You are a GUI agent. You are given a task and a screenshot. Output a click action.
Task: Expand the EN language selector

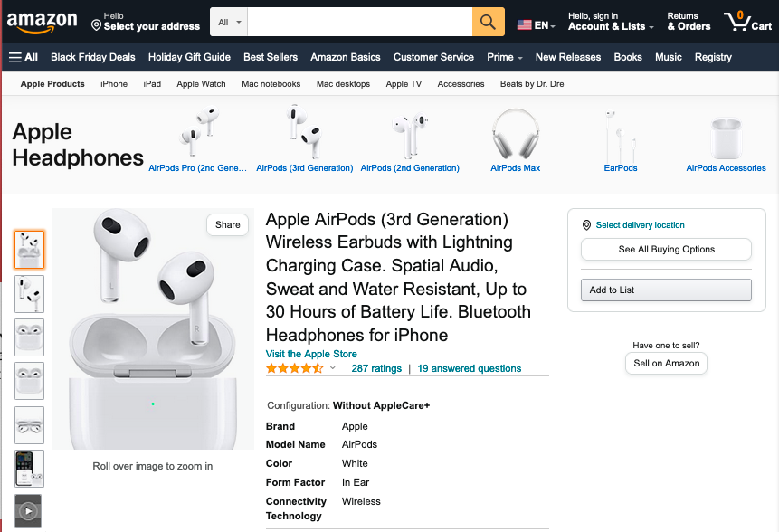(x=536, y=24)
